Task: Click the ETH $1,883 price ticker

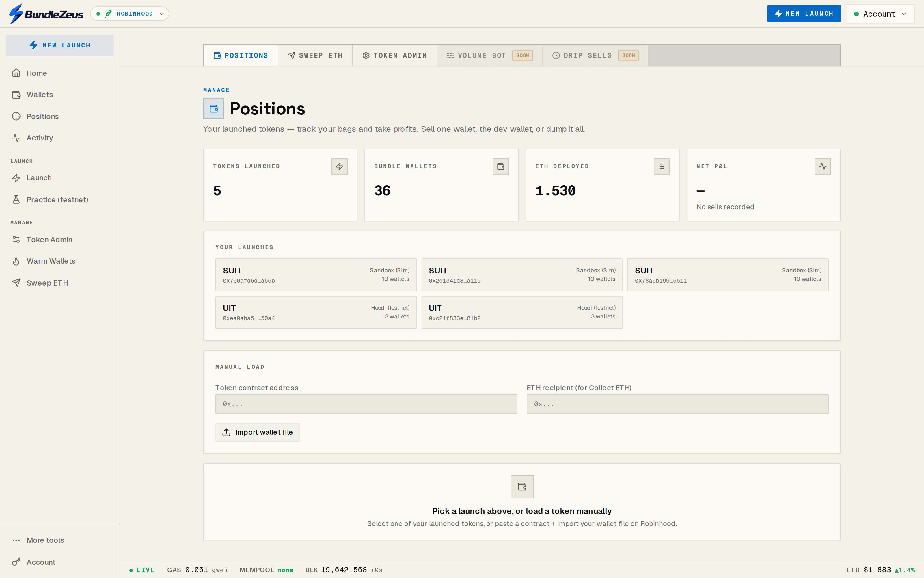Action: tap(880, 570)
